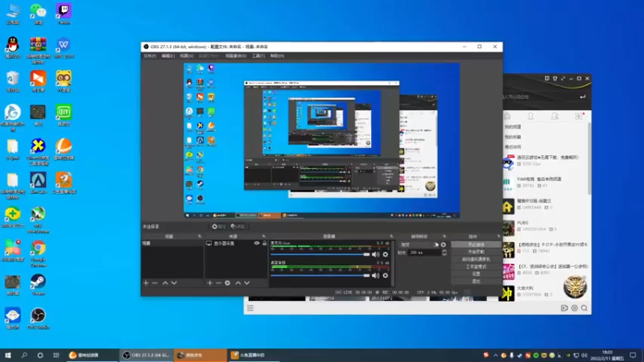644x362 pixels.
Task: Select the display capture source row
Action: click(x=237, y=244)
